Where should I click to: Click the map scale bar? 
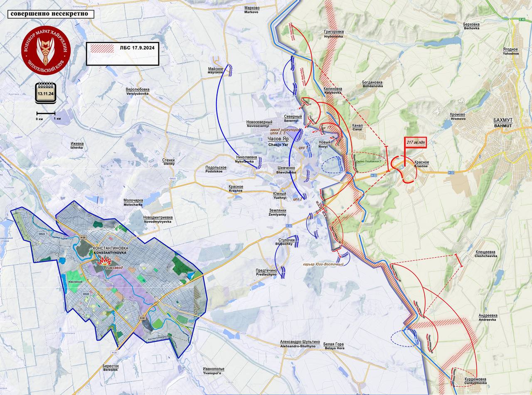tap(46, 113)
